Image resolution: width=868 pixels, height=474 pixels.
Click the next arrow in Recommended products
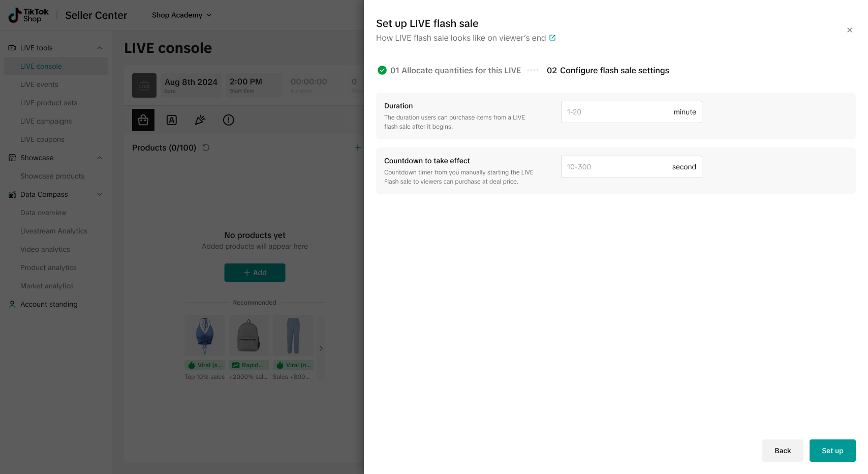(321, 348)
